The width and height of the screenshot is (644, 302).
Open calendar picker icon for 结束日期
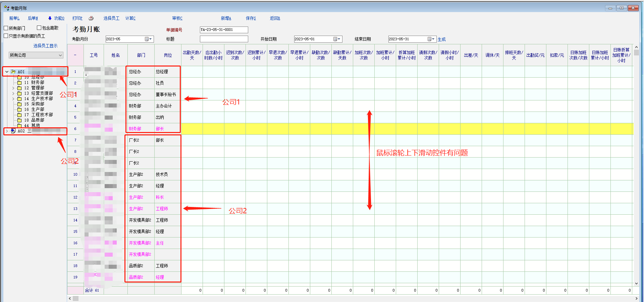(431, 39)
